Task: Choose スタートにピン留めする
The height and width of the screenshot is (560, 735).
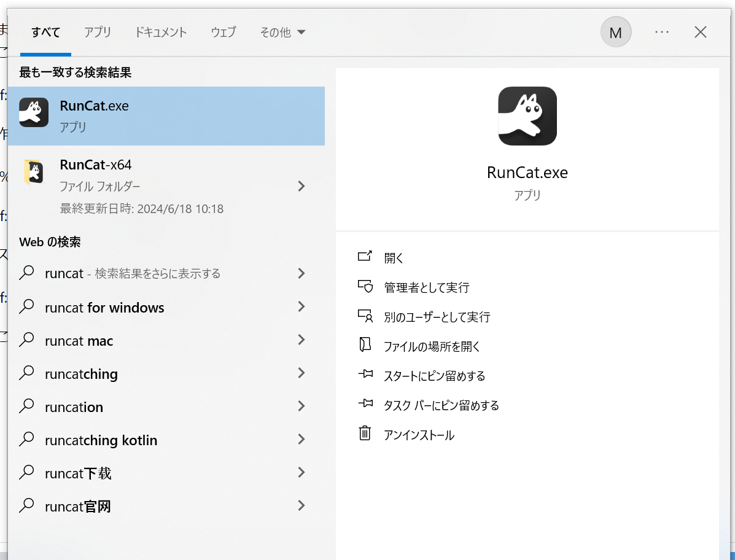Action: (x=435, y=376)
